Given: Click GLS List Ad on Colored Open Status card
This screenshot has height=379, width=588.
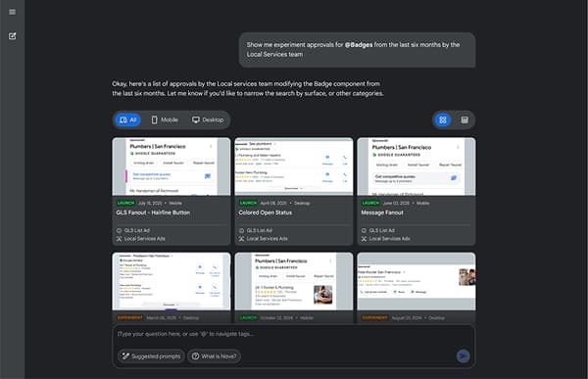Looking at the screenshot, I should coord(260,230).
